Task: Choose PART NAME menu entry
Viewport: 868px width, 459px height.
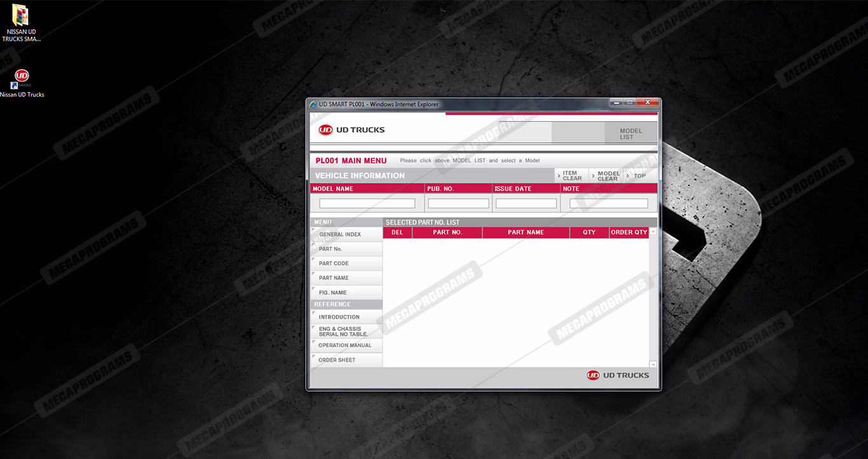Action: pos(347,278)
